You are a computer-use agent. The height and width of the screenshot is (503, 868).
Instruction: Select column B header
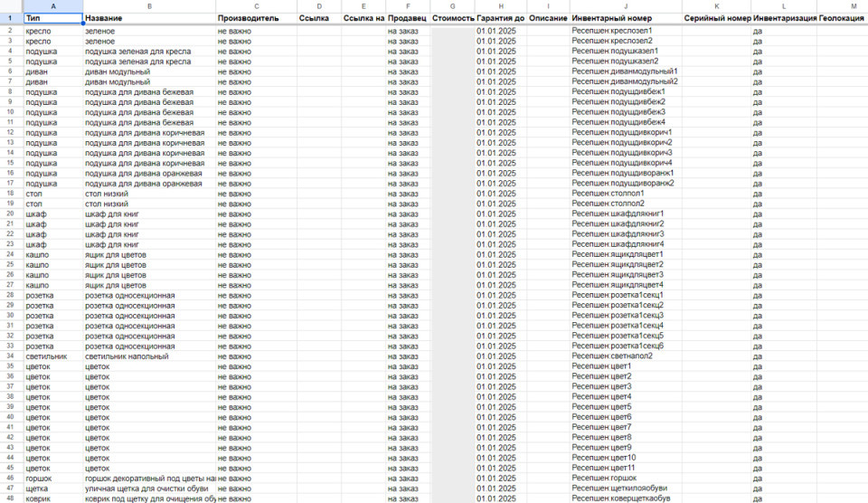149,6
